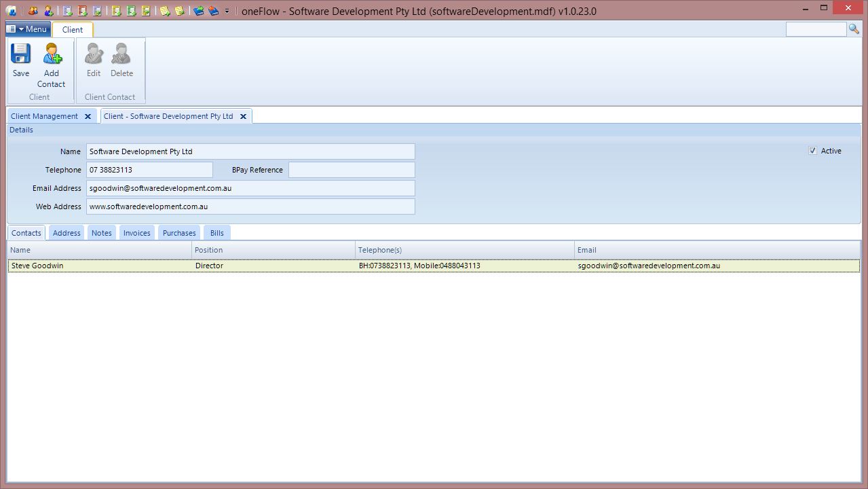Viewport: 868px width, 489px height.
Task: Open the Bills tab
Action: pyautogui.click(x=217, y=233)
